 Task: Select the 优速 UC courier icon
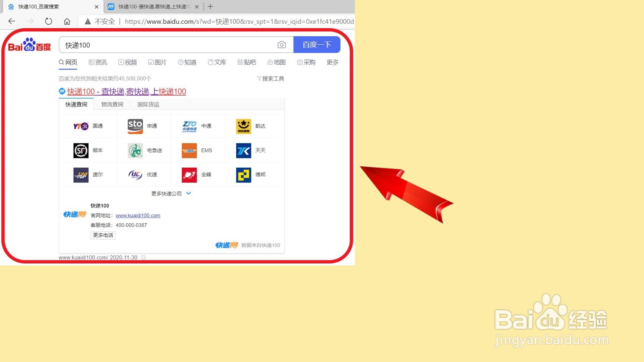pyautogui.click(x=135, y=175)
